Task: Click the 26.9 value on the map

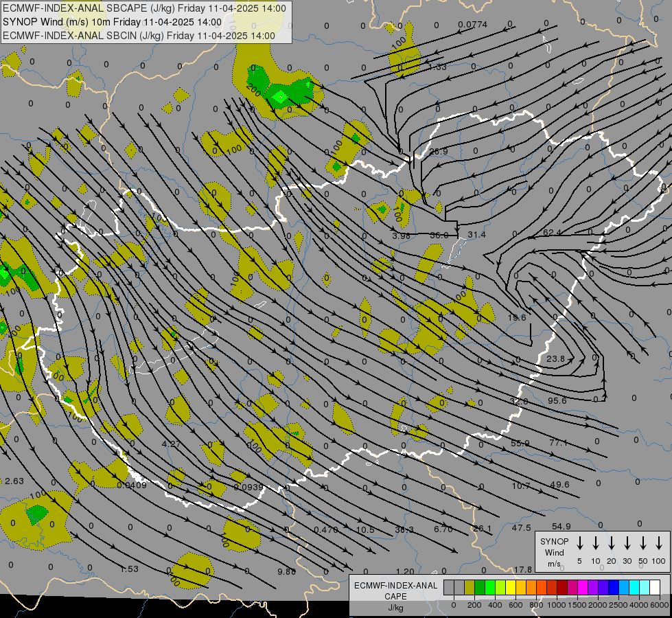Action: (x=439, y=151)
